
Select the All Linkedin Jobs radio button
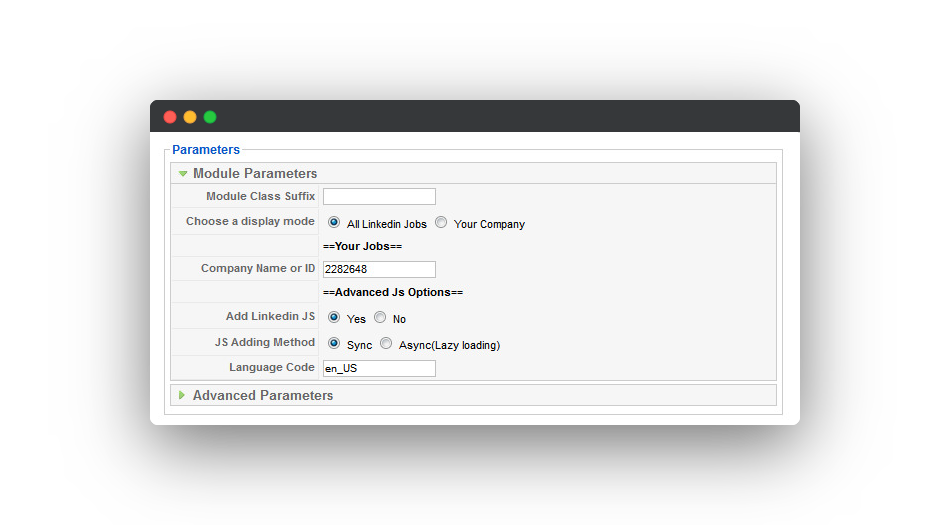point(334,222)
